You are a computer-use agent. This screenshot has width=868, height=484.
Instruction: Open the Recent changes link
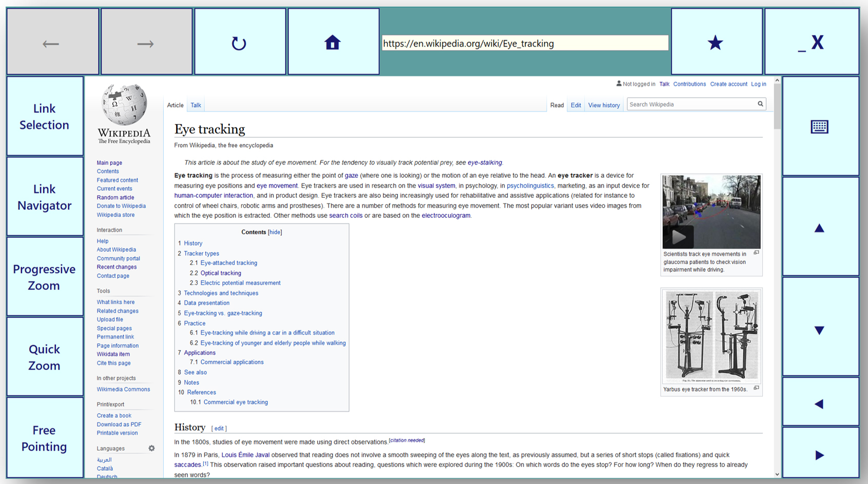pos(117,267)
